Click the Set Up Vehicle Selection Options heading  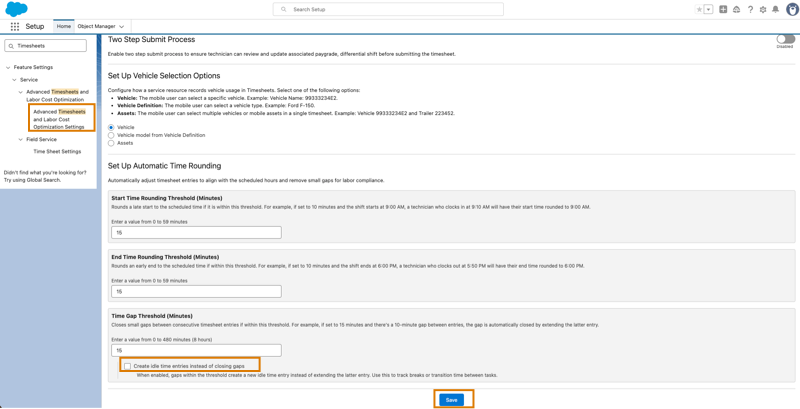164,75
